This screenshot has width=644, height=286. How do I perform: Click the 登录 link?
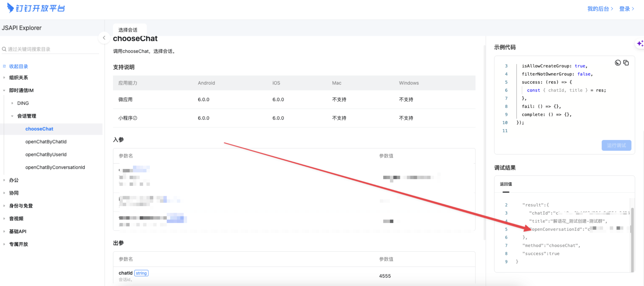[626, 9]
